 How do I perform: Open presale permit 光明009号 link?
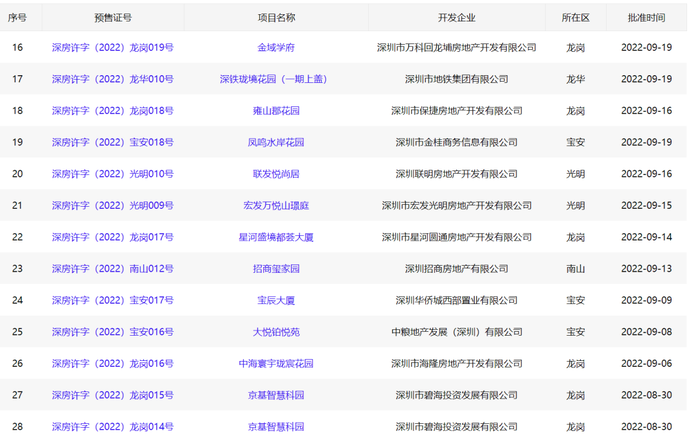(x=112, y=205)
